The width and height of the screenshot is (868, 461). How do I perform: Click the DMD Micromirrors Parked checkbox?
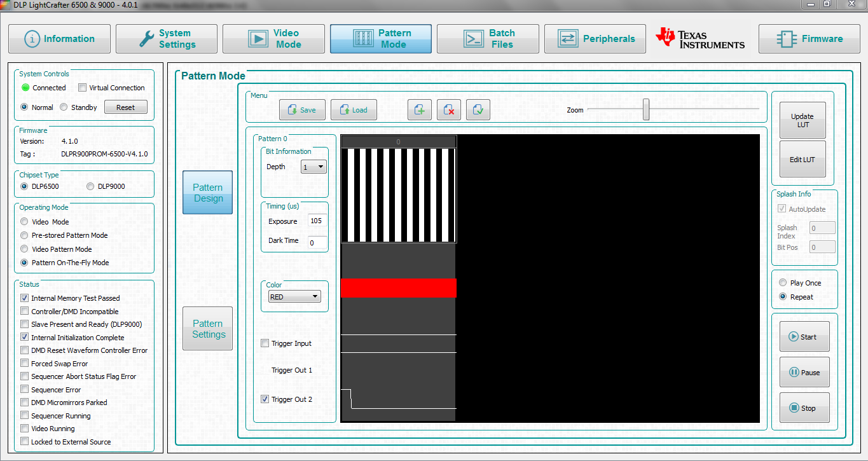pyautogui.click(x=24, y=403)
